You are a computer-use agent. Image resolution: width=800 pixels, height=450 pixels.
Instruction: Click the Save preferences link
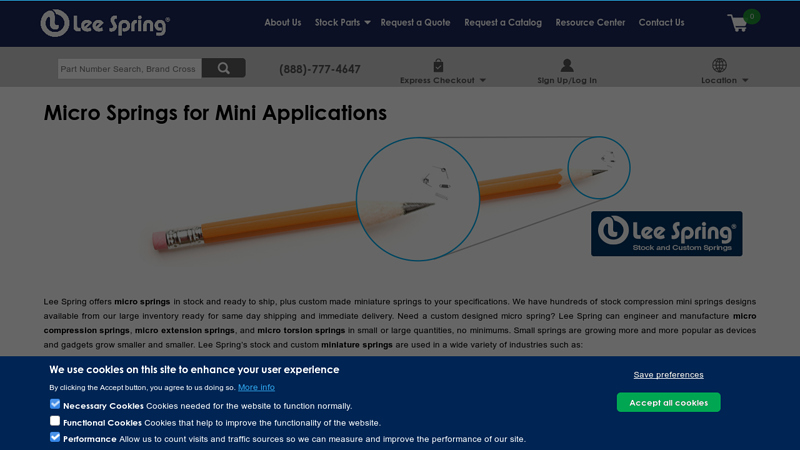pos(668,375)
